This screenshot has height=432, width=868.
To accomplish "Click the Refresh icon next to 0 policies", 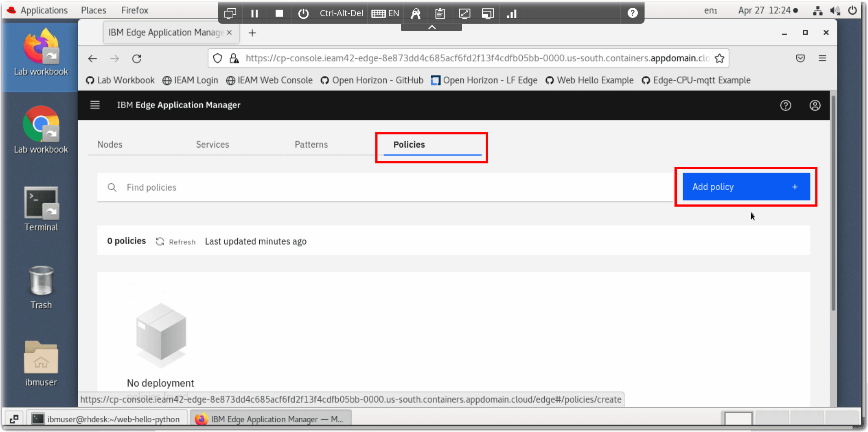I will 160,242.
